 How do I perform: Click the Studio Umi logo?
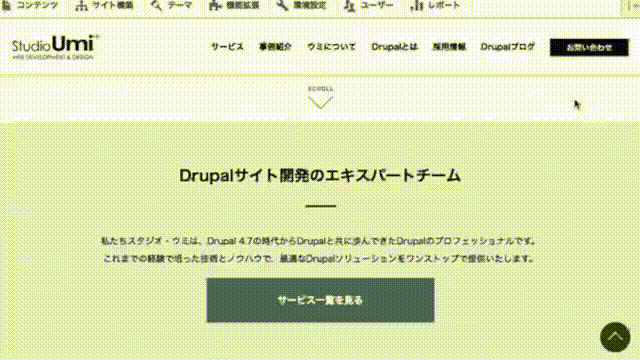(x=56, y=47)
